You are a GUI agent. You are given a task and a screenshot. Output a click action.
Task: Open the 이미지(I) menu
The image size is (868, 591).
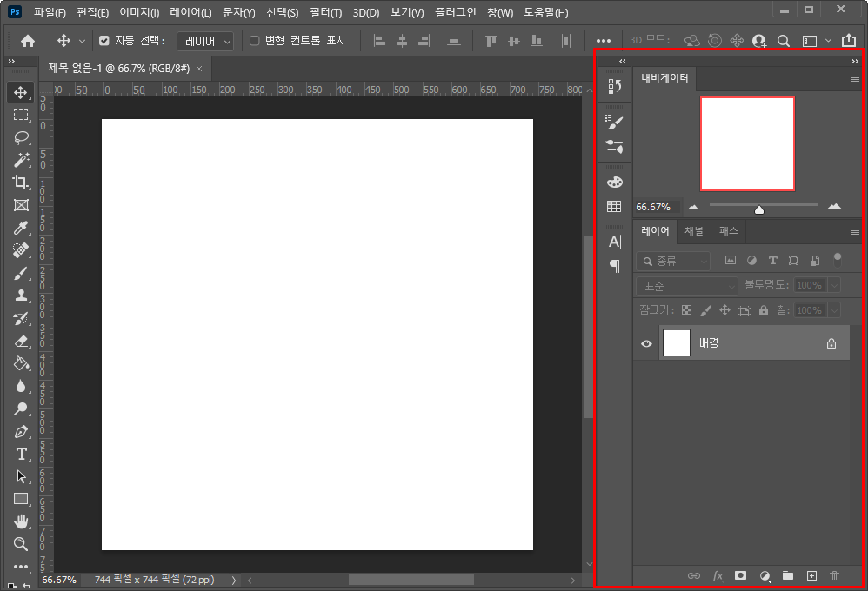pyautogui.click(x=139, y=12)
